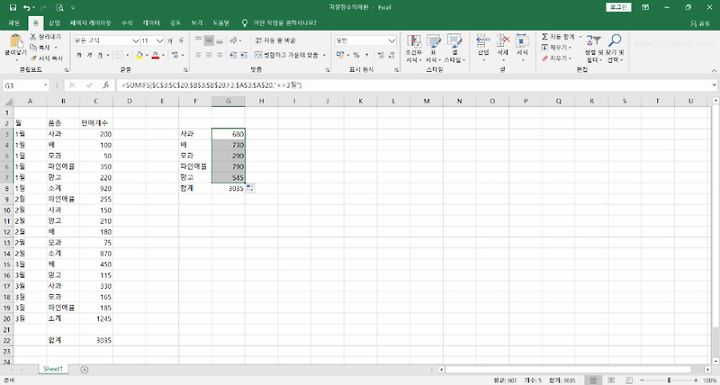Click the AutoSum sigma (자동 합계) icon
The width and height of the screenshot is (720, 385).
545,37
